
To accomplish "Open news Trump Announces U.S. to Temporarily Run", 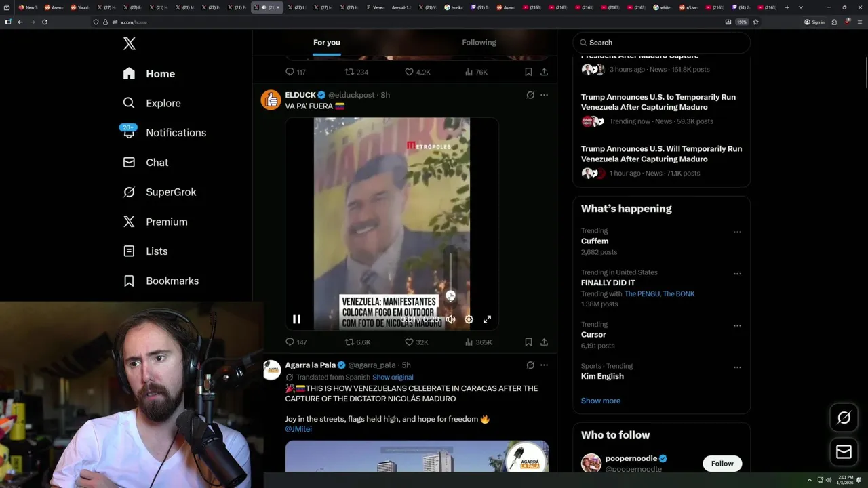I will 661,108.
